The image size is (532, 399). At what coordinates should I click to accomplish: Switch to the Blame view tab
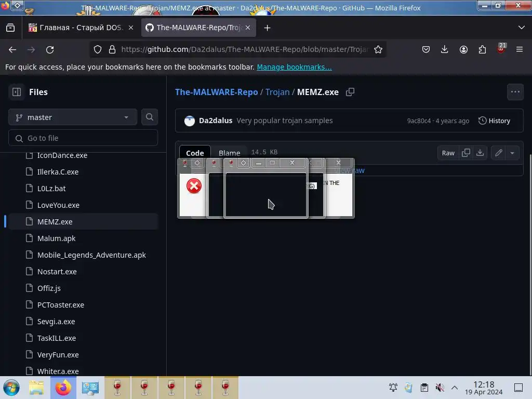click(229, 153)
